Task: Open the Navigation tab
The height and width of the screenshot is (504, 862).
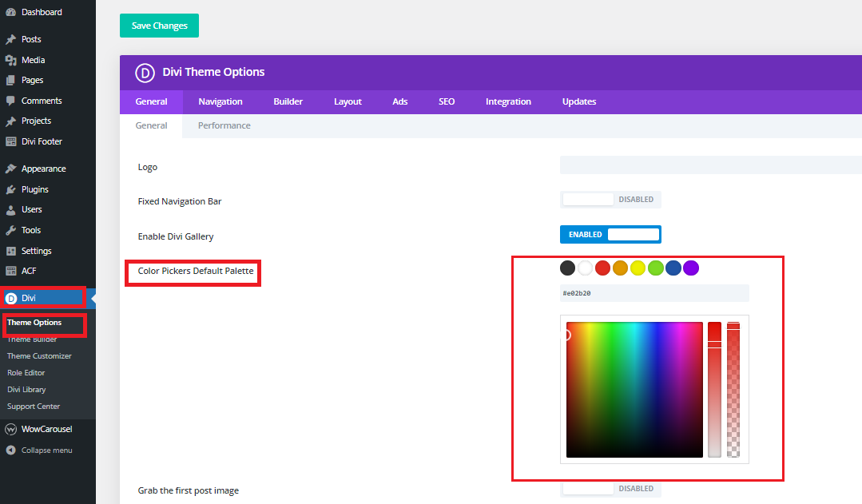Action: pos(220,101)
